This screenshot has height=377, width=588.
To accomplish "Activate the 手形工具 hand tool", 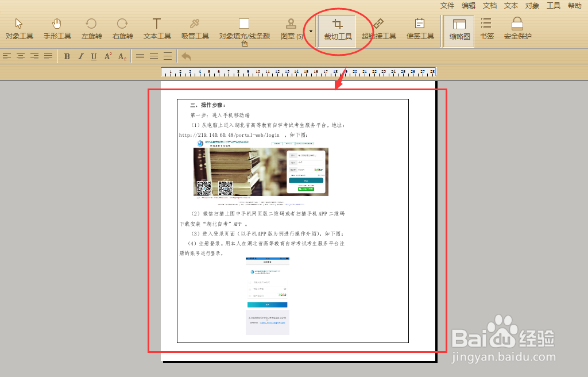I will [x=57, y=29].
